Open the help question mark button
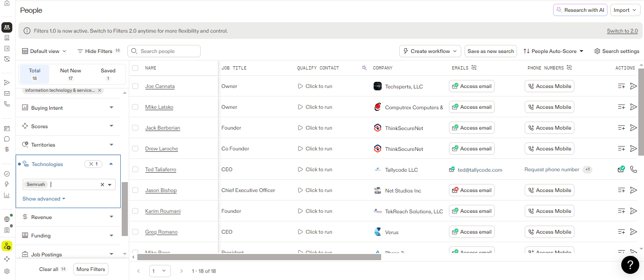This screenshot has width=644, height=280. click(630, 265)
